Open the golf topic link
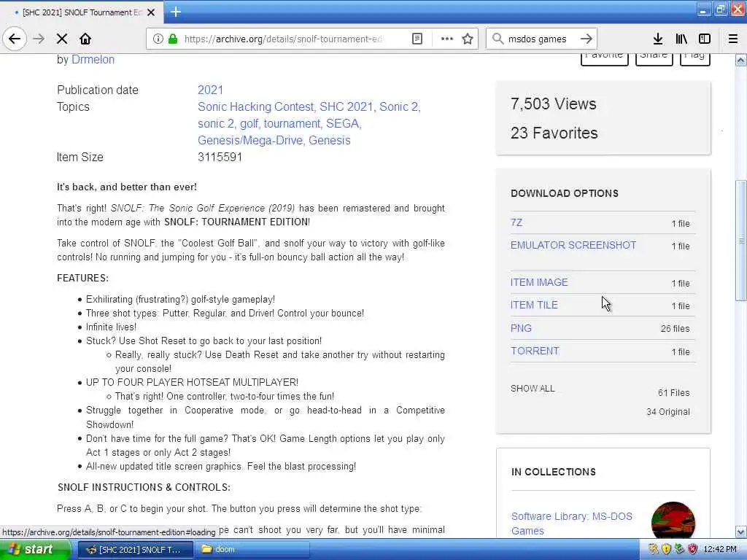747x560 pixels. [x=249, y=124]
